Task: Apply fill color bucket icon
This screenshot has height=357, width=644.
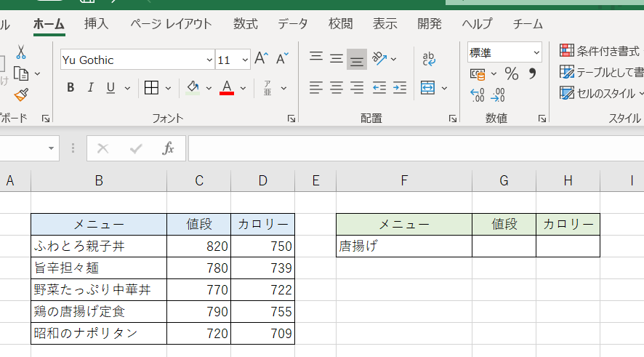Action: click(193, 87)
